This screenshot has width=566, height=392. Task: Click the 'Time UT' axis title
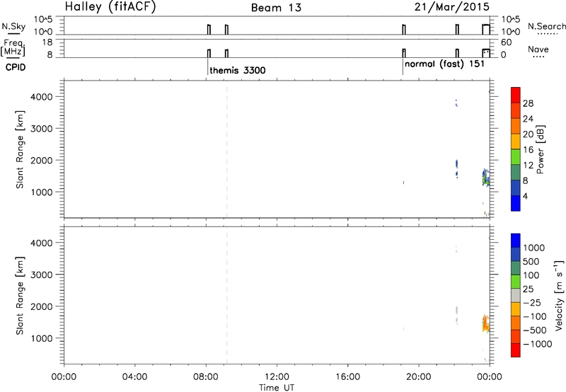277,388
